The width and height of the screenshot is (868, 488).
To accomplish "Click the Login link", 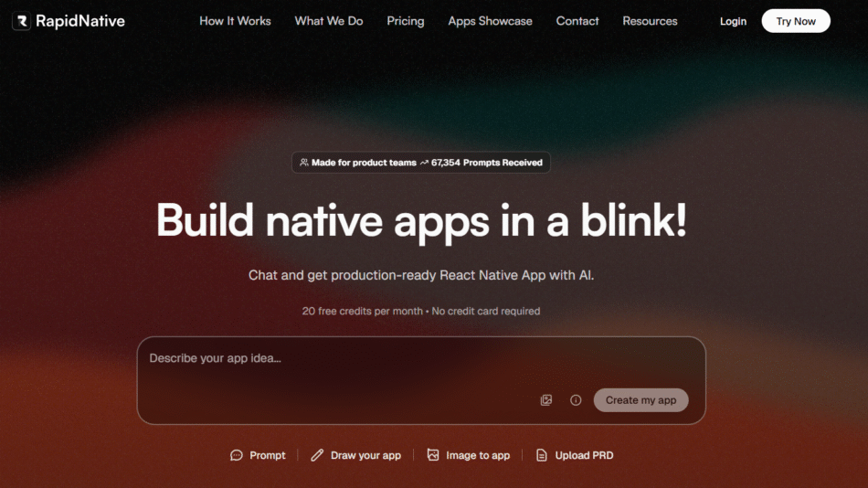I will pyautogui.click(x=733, y=21).
